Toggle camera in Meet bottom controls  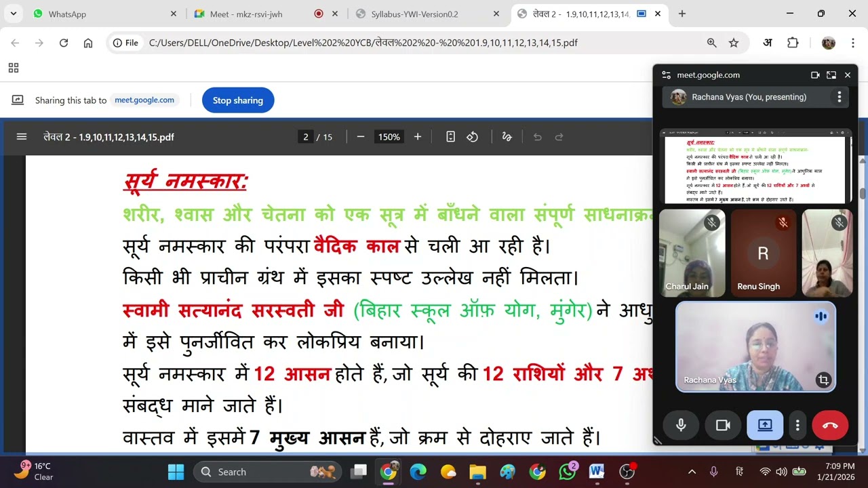tap(723, 425)
